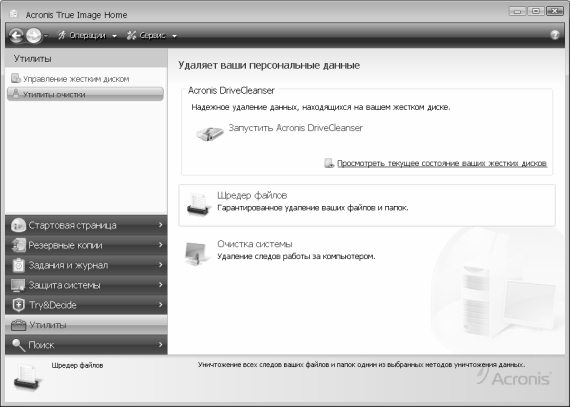Click the magnifier icon next to Поиск

(x=18, y=345)
